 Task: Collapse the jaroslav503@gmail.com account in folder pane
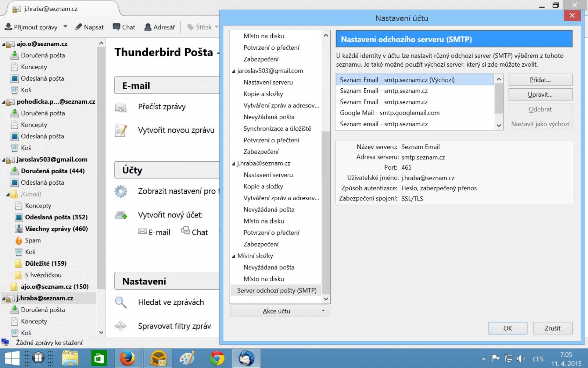4,160
